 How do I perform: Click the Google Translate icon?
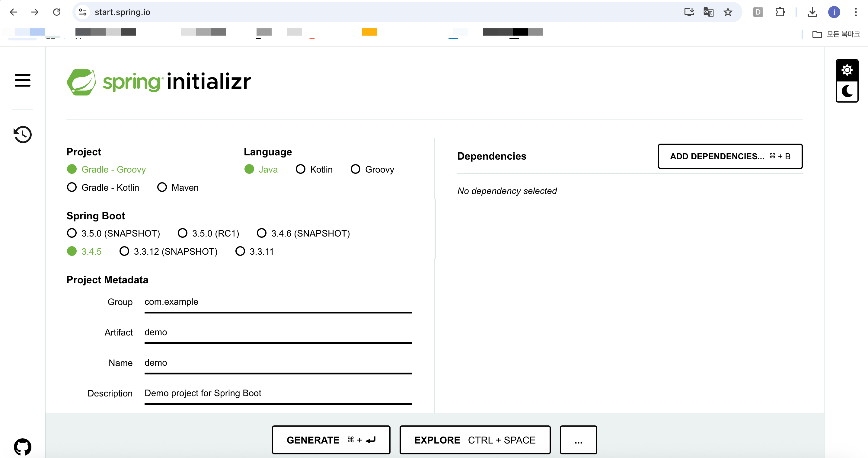pyautogui.click(x=708, y=12)
